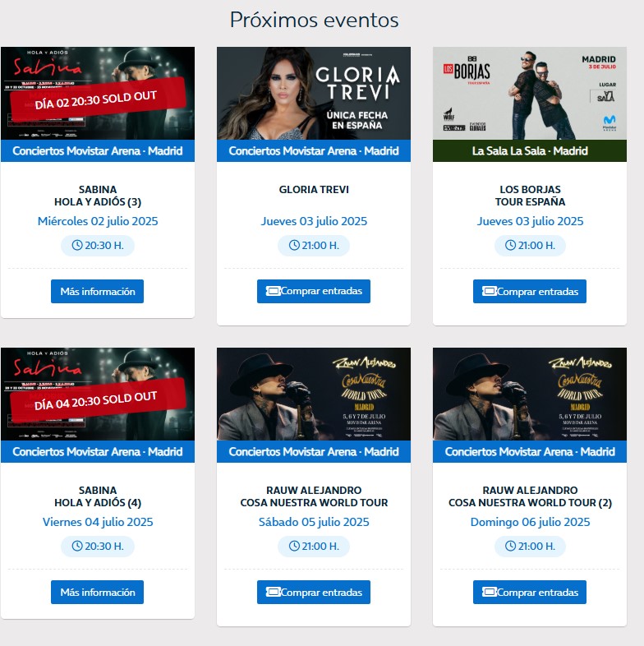644x646 pixels.
Task: Click ticket icon for Rauw Alejandro 06 julio
Action: coord(490,592)
